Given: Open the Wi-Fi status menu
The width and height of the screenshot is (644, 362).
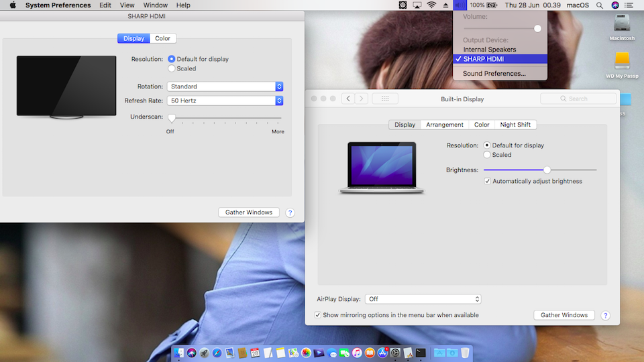Looking at the screenshot, I should (x=431, y=5).
